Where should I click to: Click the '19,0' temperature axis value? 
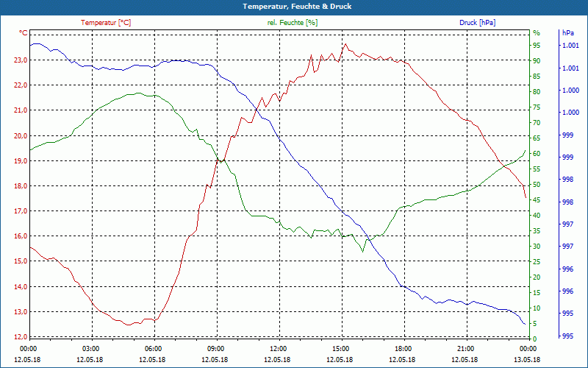pyautogui.click(x=21, y=160)
